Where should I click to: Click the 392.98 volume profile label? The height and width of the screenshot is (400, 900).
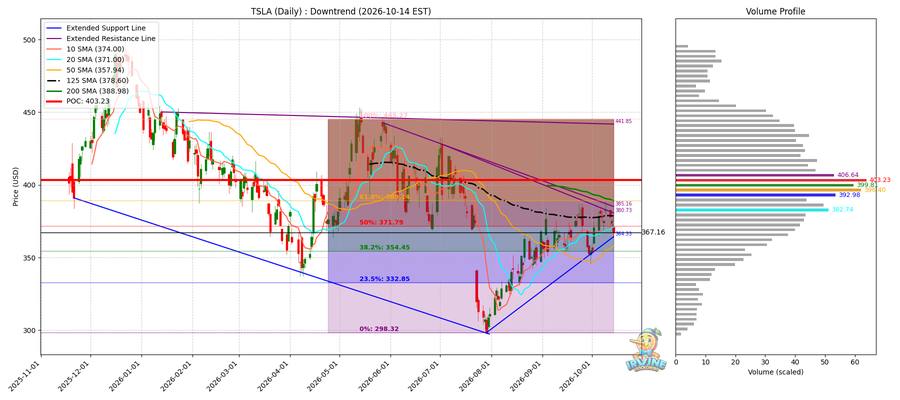click(849, 195)
